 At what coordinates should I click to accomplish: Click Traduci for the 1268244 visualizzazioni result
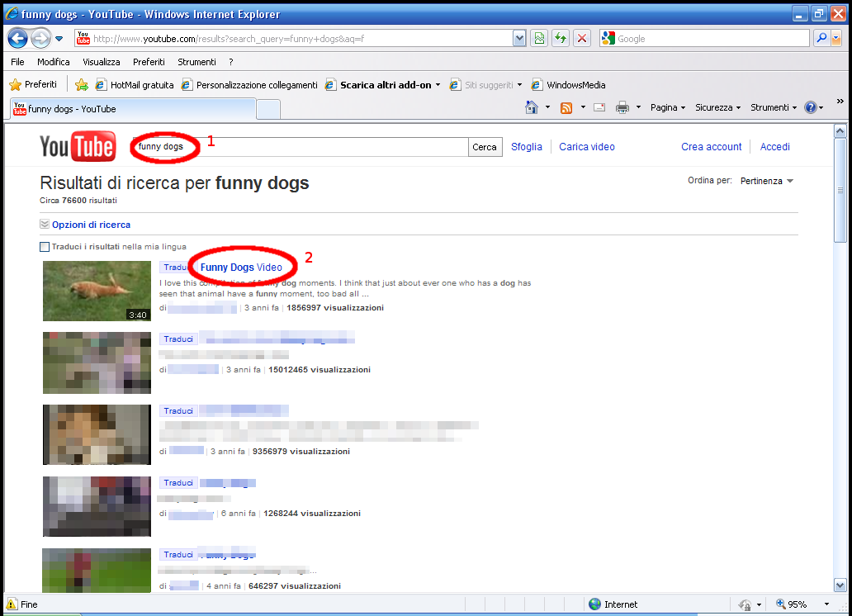(178, 483)
